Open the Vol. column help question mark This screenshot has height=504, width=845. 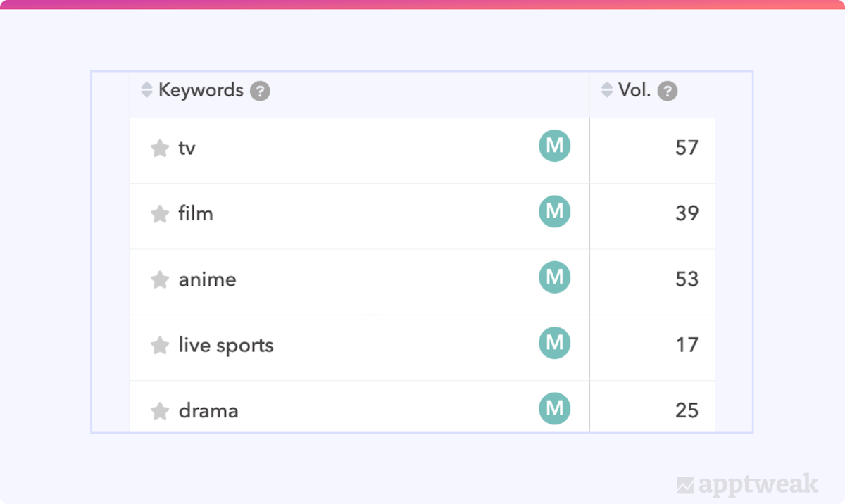point(667,91)
